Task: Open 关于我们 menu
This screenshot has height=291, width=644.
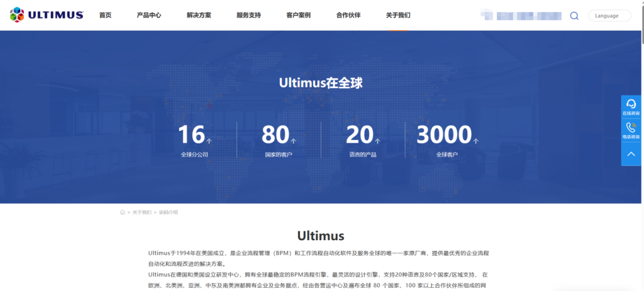Action: [398, 15]
